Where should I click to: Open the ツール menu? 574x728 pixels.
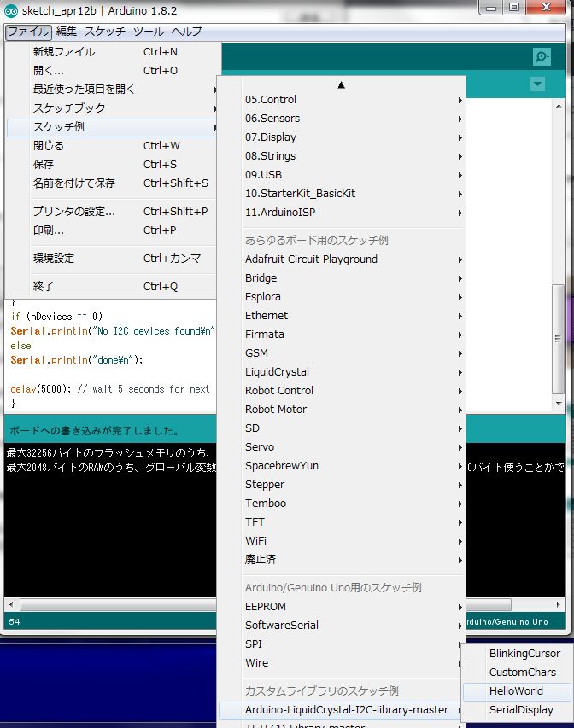coord(149,32)
